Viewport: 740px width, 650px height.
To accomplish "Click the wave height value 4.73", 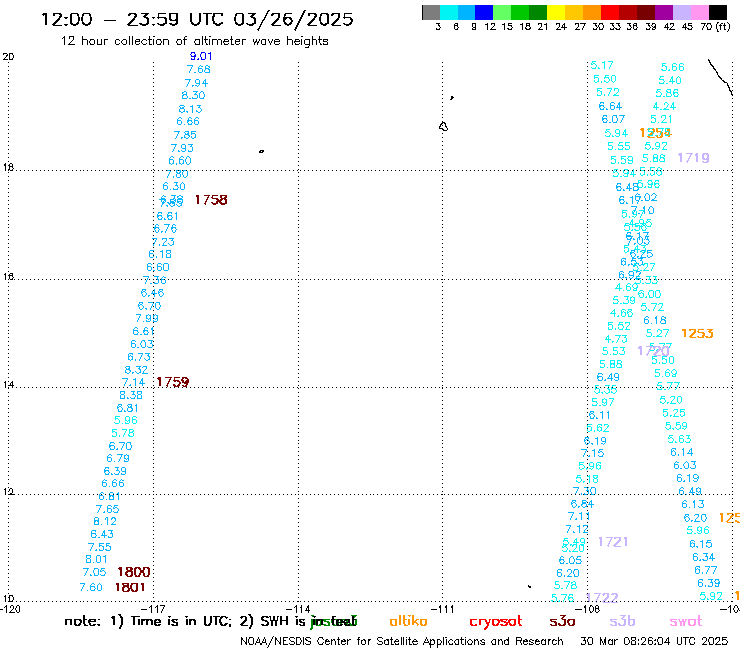I will click(616, 339).
